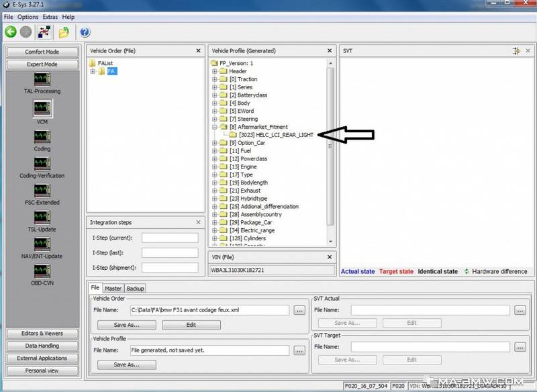Click the scroll-up arrow in Vehicle Profile tree

pyautogui.click(x=330, y=63)
